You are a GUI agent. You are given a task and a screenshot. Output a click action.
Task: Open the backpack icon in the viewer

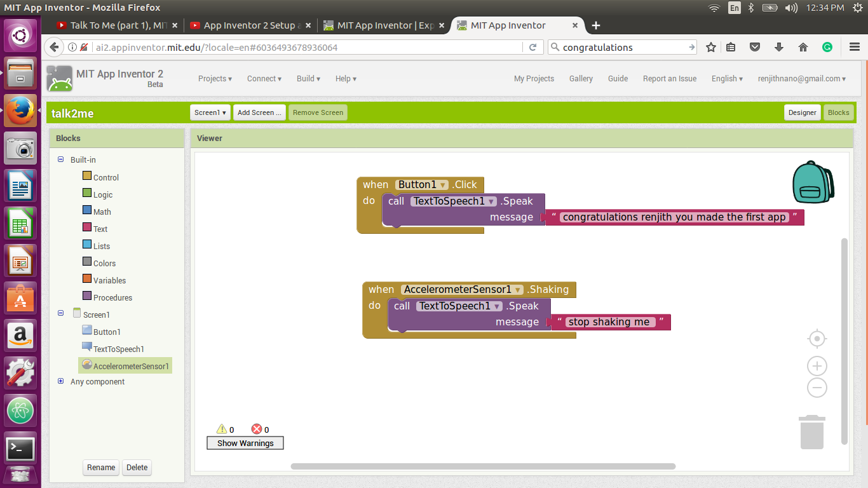click(813, 182)
